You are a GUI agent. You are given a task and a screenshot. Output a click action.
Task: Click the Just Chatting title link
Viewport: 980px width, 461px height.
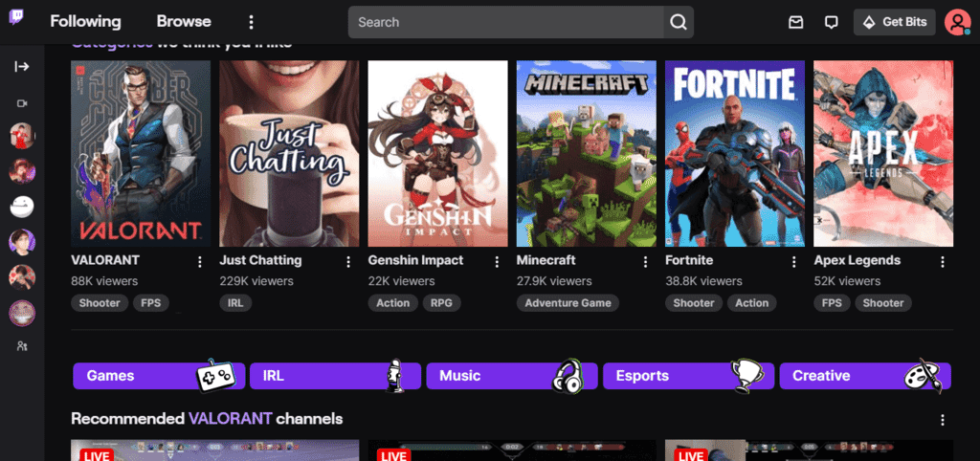pos(260,260)
